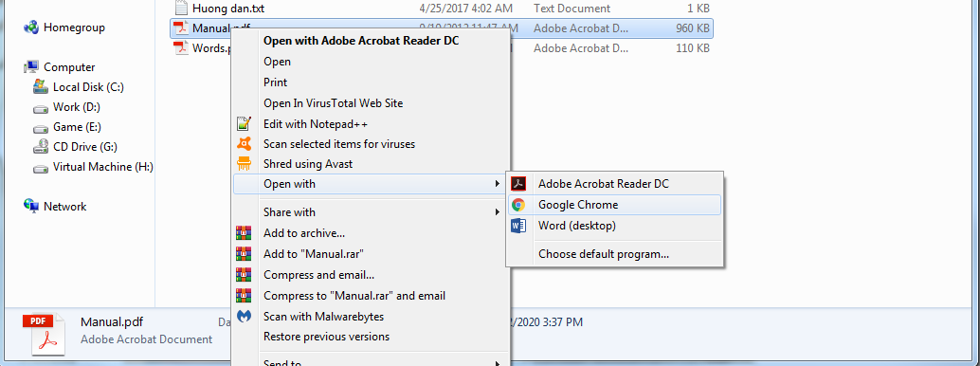Click the WinRAR icon beside Add to archive
The height and width of the screenshot is (366, 980).
click(x=244, y=233)
